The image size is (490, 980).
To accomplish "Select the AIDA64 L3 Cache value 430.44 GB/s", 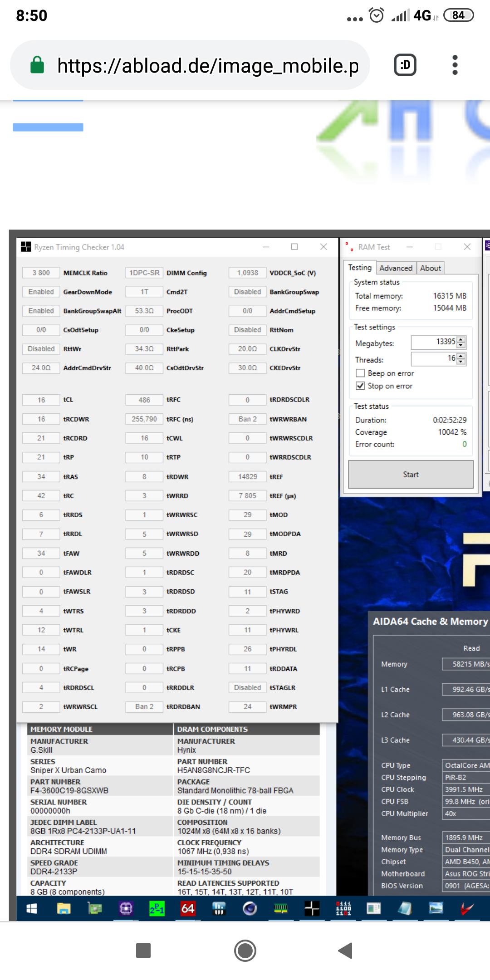I will [x=466, y=740].
